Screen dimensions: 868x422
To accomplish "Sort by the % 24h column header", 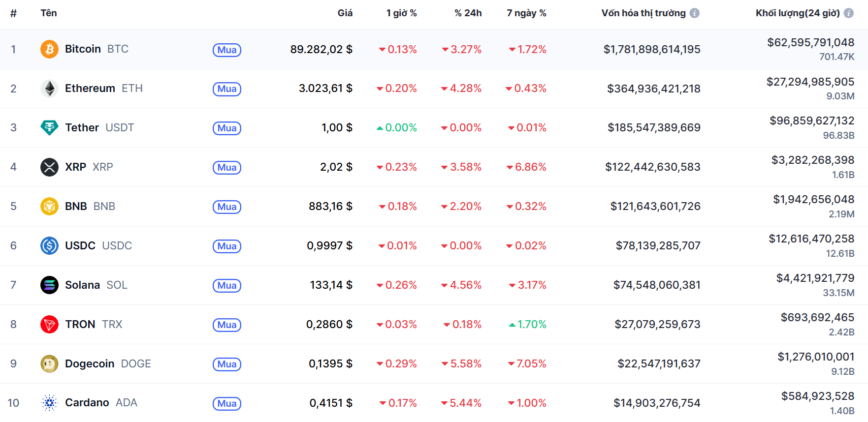I will click(x=468, y=13).
